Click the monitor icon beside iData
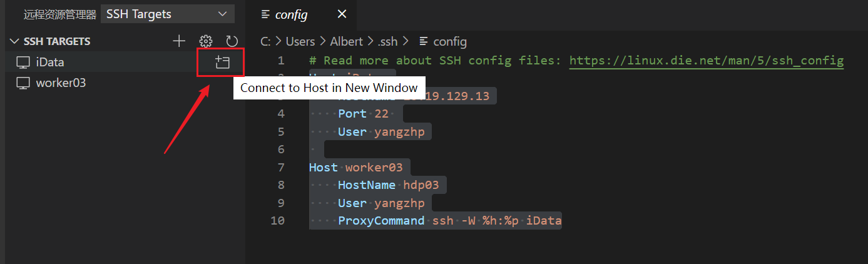 pyautogui.click(x=23, y=63)
